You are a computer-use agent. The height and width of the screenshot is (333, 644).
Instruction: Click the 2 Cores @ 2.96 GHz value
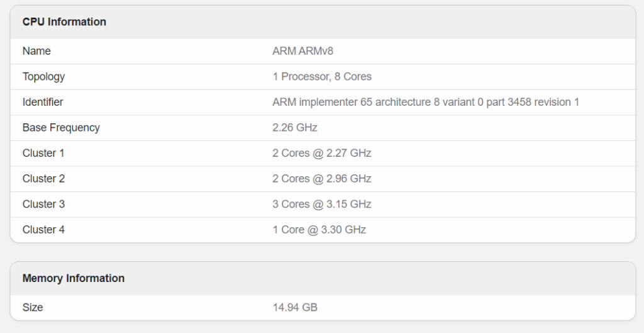(x=322, y=179)
